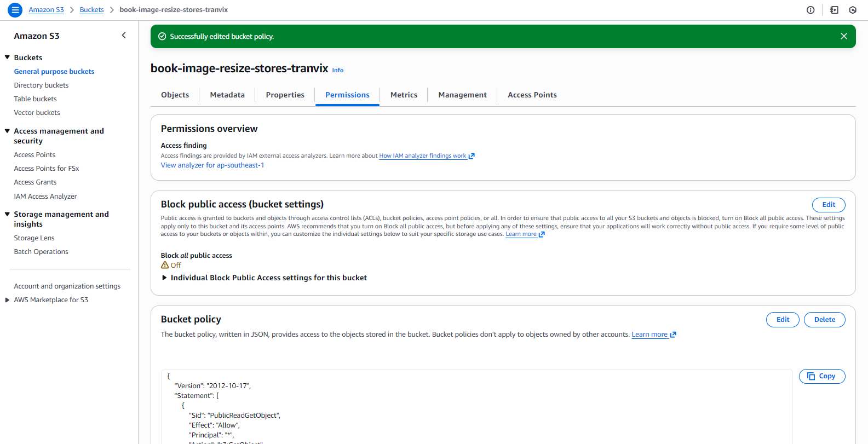Go to Amazon S3 breadcrumb link

coord(46,10)
